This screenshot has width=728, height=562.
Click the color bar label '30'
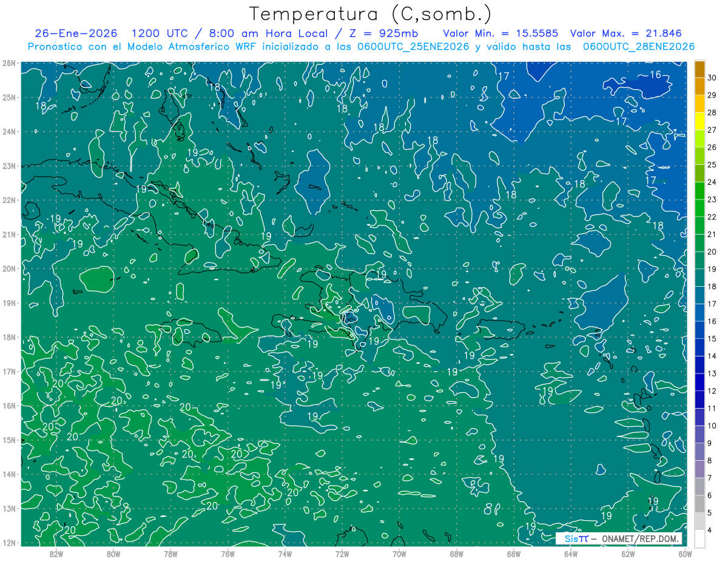[712, 78]
